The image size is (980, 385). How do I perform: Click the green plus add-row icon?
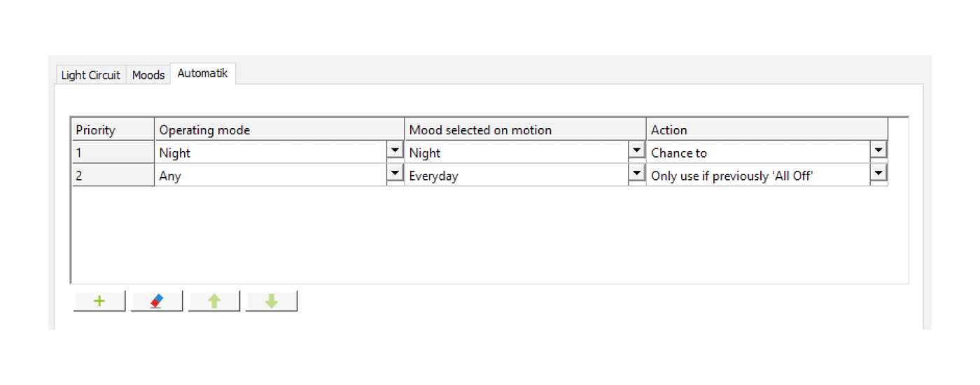[99, 301]
